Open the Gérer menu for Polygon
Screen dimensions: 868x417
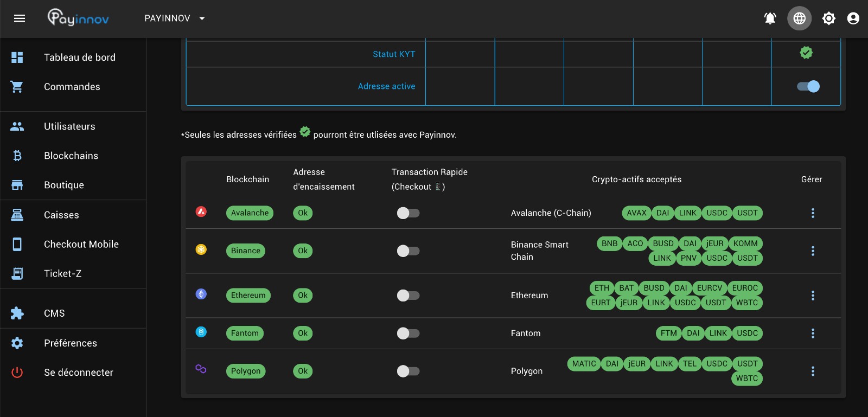point(813,371)
